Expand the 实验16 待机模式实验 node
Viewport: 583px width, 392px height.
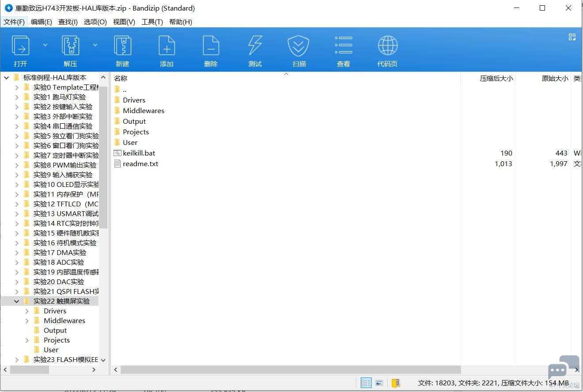[17, 243]
